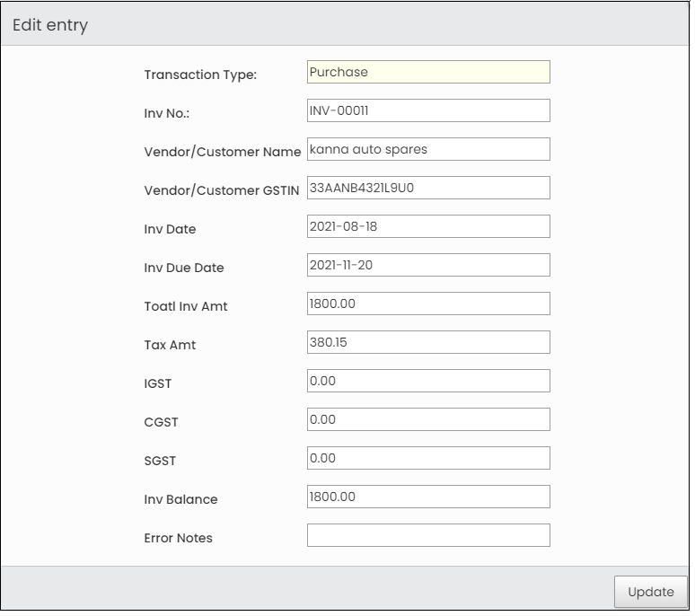Click the Vendor/Customer Name label
This screenshot has height=616, width=695.
pyautogui.click(x=224, y=153)
